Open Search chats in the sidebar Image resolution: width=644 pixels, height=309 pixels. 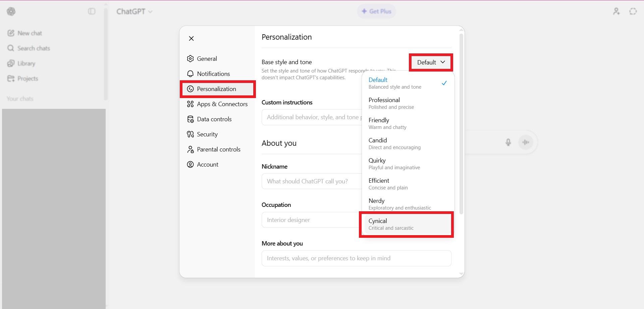point(29,48)
